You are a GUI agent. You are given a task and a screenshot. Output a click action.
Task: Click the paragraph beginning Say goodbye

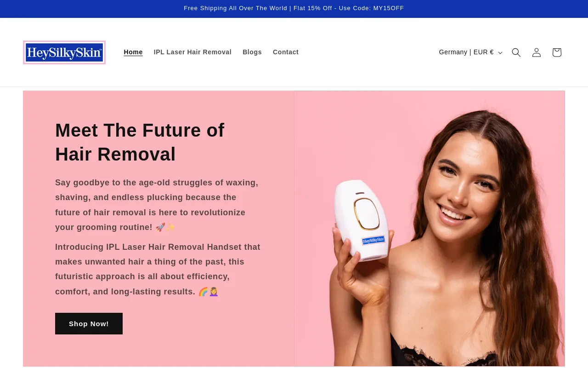[157, 205]
